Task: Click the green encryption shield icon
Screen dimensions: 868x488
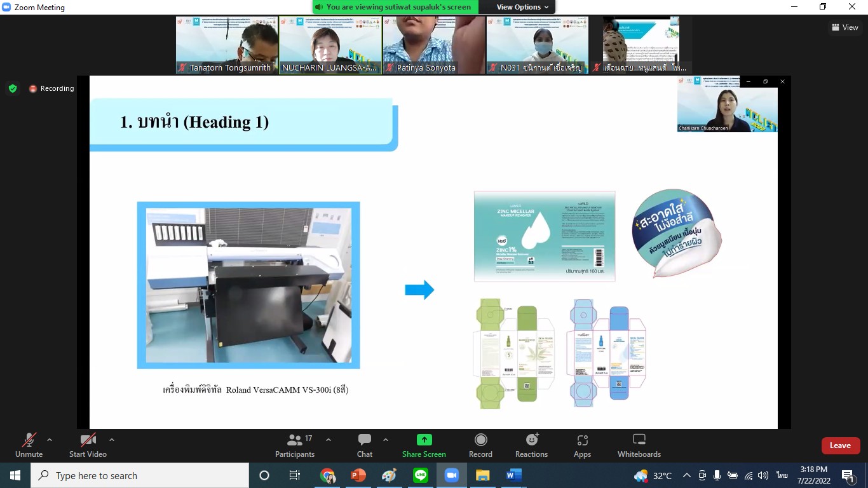Action: click(13, 88)
